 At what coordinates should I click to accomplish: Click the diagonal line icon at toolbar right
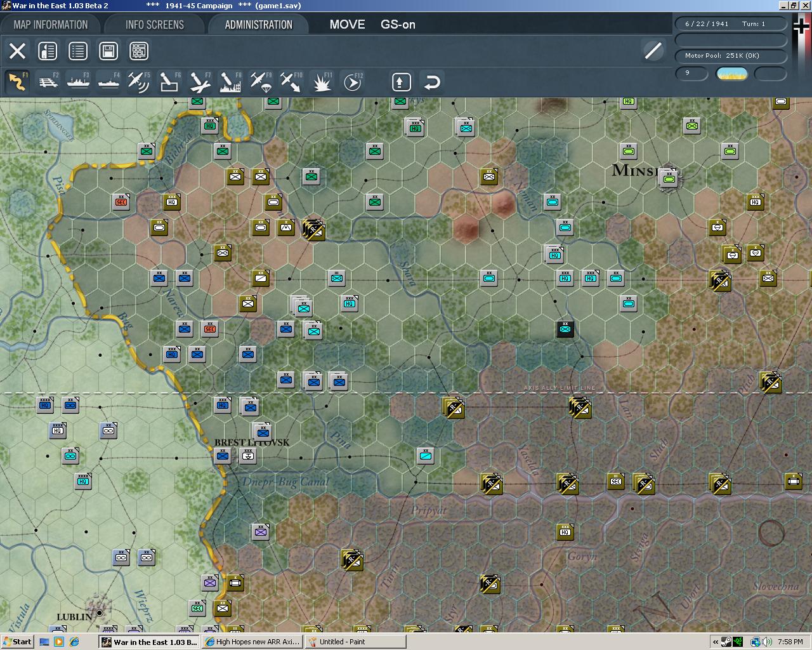click(653, 51)
